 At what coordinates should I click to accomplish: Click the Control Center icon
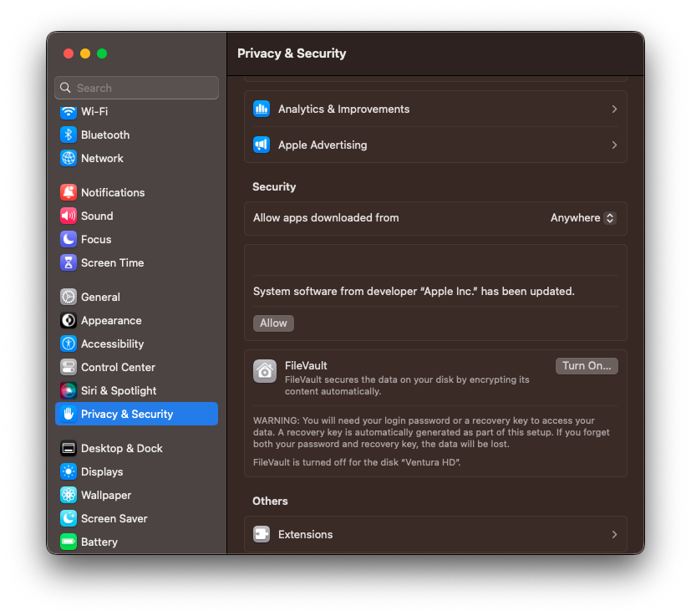(69, 367)
